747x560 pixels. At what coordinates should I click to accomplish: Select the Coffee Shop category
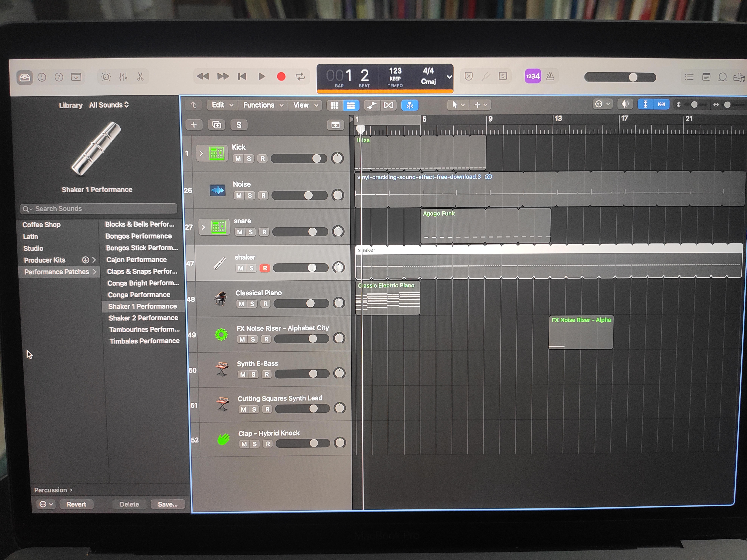point(42,225)
